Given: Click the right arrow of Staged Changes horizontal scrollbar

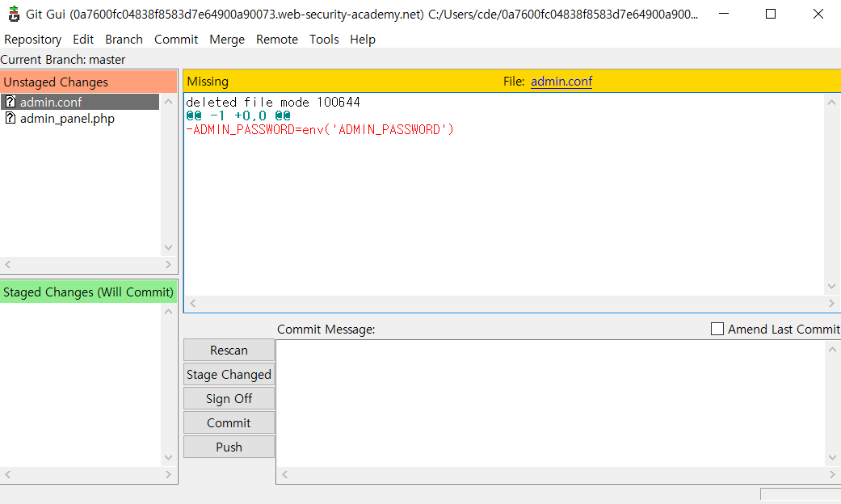Looking at the screenshot, I should (x=168, y=474).
